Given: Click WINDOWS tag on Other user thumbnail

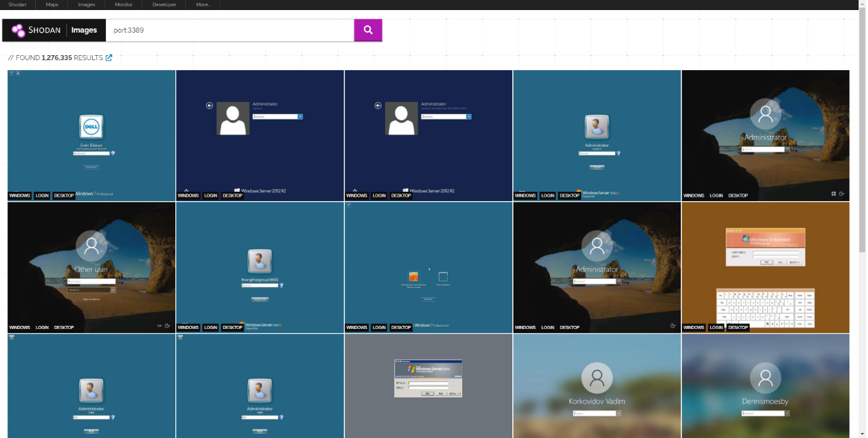Looking at the screenshot, I should click(19, 328).
